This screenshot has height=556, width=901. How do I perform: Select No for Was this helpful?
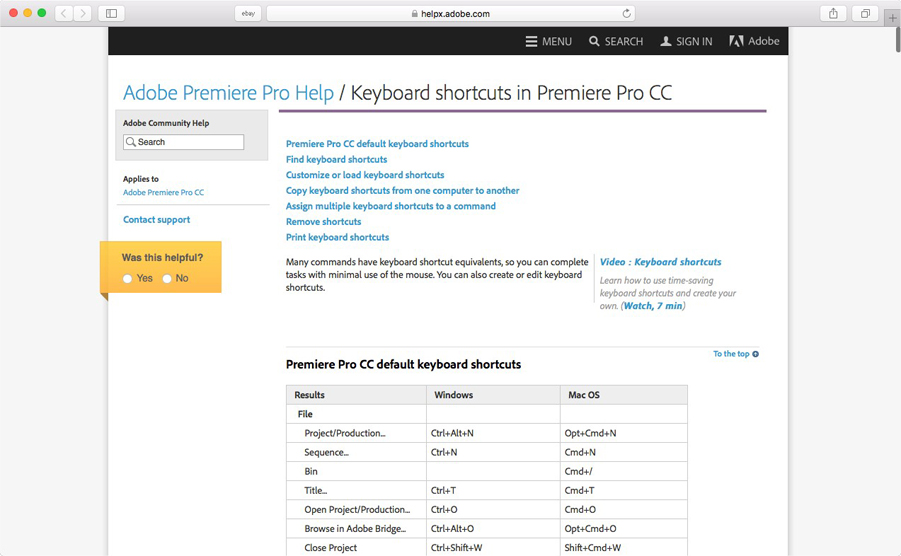point(167,279)
